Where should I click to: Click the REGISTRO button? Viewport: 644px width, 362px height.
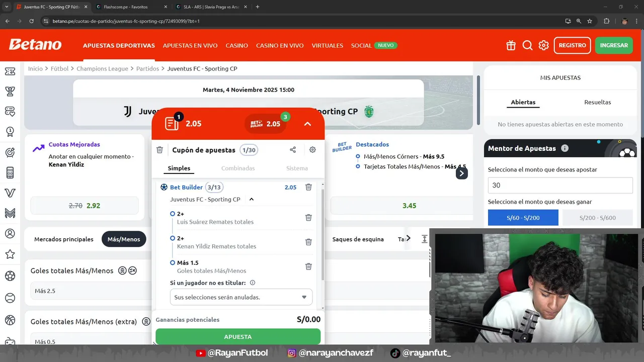tap(572, 45)
